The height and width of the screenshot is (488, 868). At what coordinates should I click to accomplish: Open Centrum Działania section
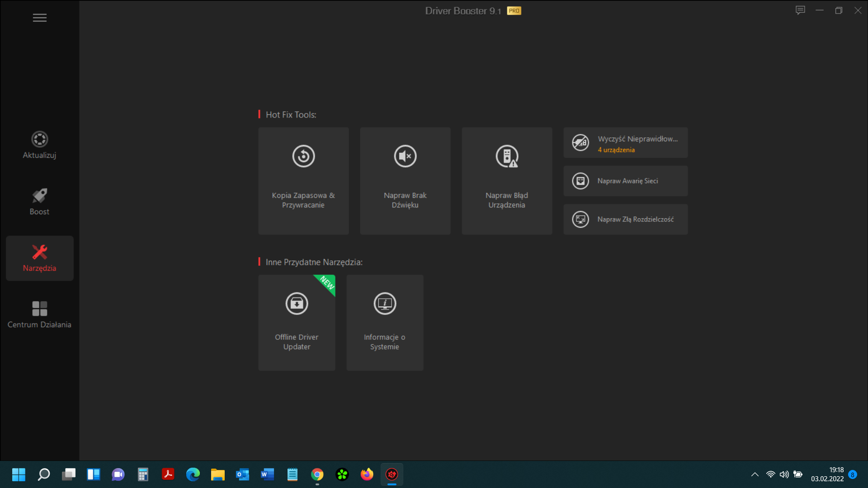tap(40, 314)
